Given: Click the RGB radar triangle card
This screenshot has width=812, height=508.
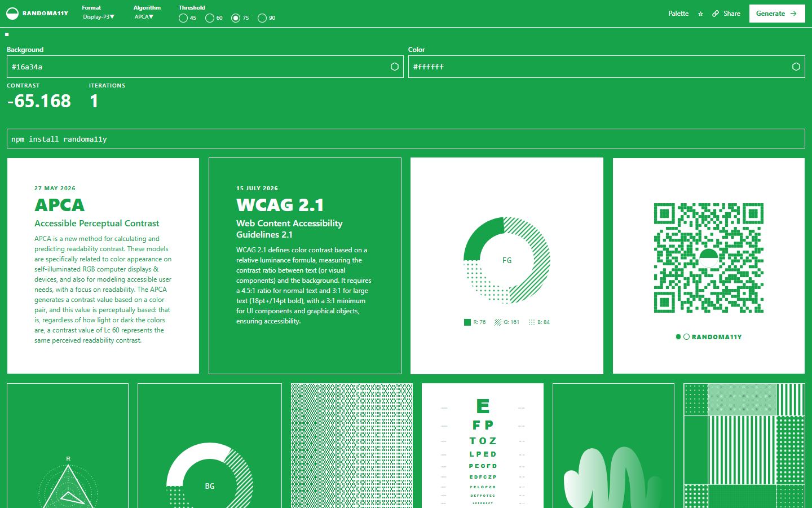Looking at the screenshot, I should tap(68, 446).
